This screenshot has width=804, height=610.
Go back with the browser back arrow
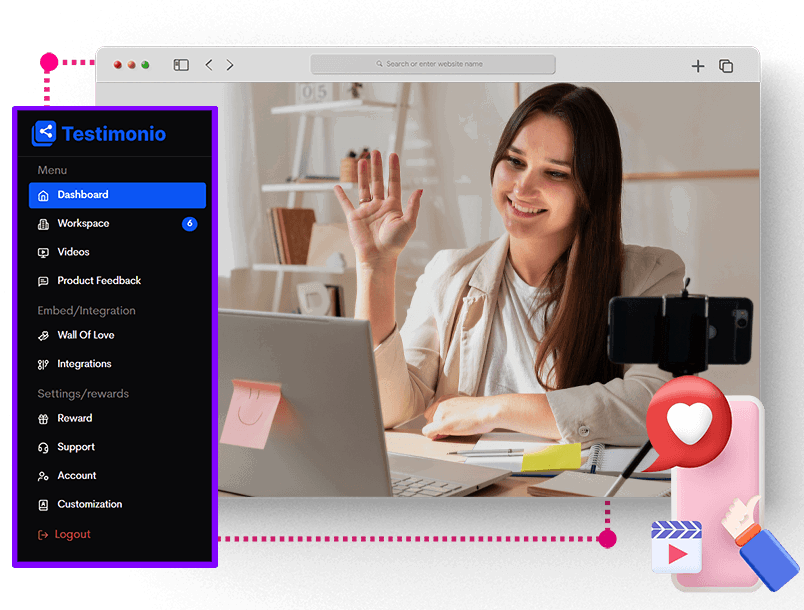pos(209,65)
